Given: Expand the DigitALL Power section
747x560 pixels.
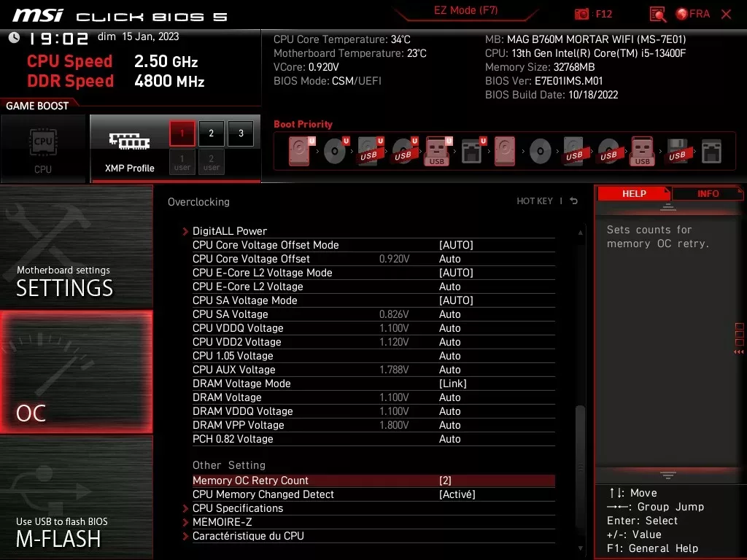Looking at the screenshot, I should (231, 230).
